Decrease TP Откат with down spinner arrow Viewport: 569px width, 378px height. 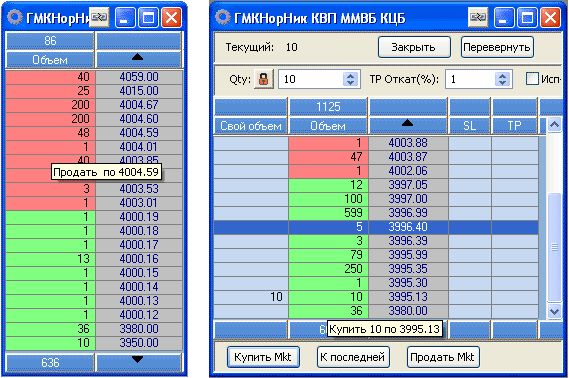[x=503, y=83]
